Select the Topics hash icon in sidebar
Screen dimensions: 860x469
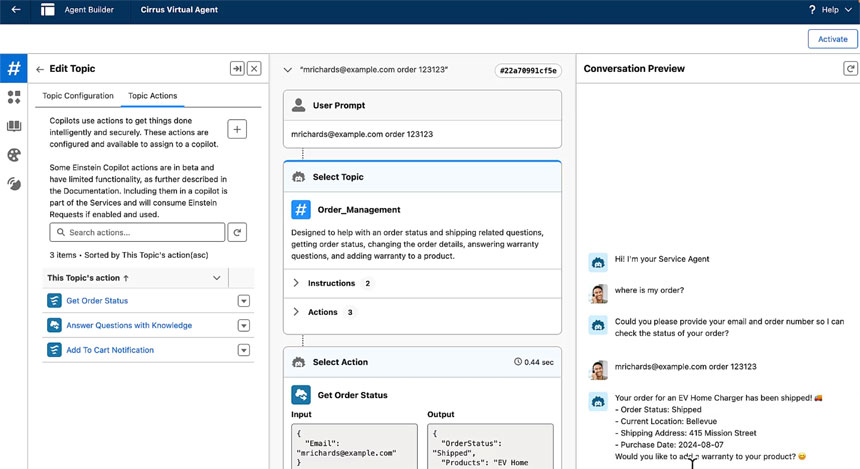14,69
